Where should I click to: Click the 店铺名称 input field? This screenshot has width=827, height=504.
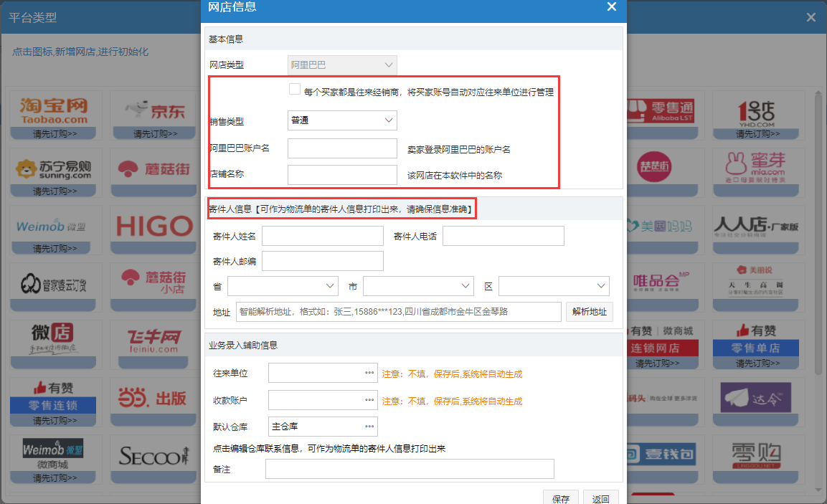(342, 174)
